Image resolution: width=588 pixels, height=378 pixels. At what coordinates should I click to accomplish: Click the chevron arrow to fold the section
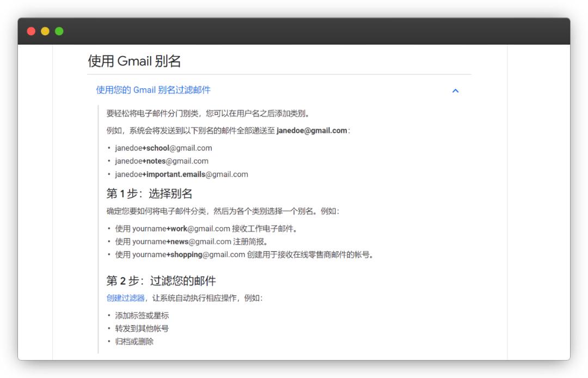(456, 90)
